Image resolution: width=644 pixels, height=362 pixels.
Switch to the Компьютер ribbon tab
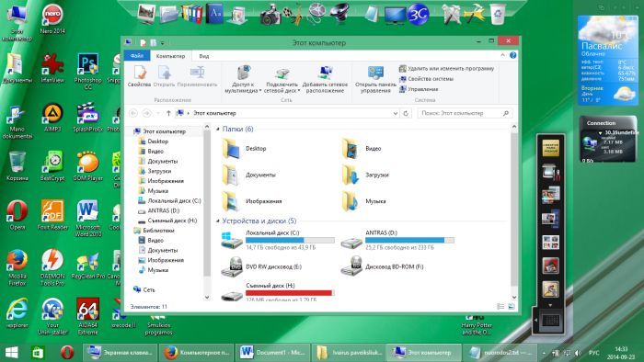coord(170,56)
